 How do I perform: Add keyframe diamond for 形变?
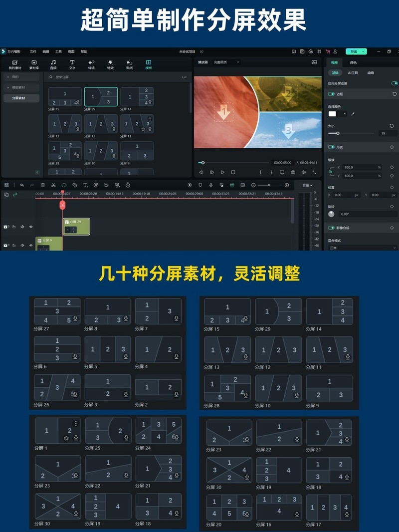coord(392,147)
